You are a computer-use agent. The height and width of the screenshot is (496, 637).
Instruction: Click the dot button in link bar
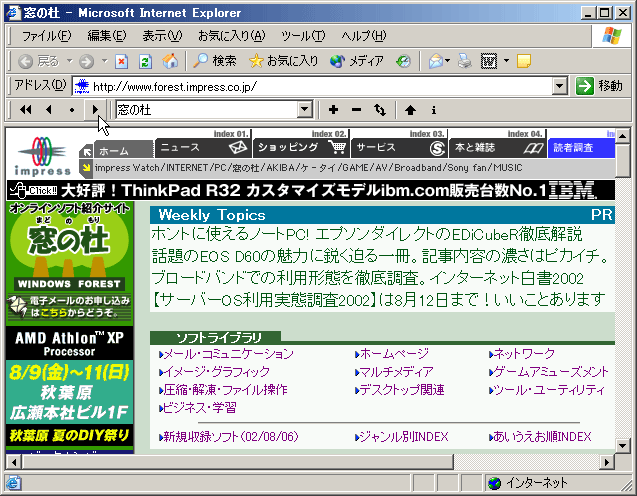click(x=72, y=110)
